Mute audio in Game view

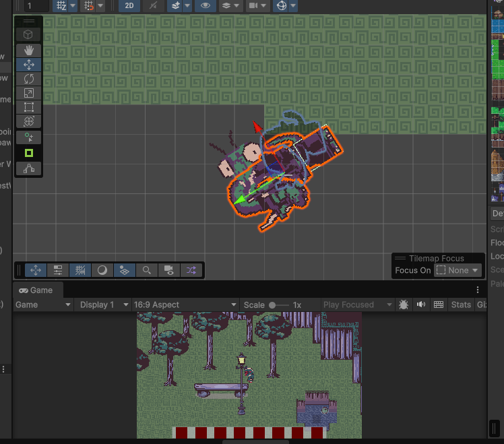coord(420,305)
